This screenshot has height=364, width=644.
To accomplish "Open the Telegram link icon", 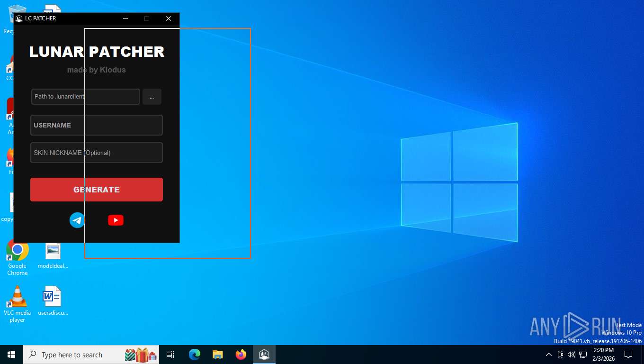I will click(77, 220).
